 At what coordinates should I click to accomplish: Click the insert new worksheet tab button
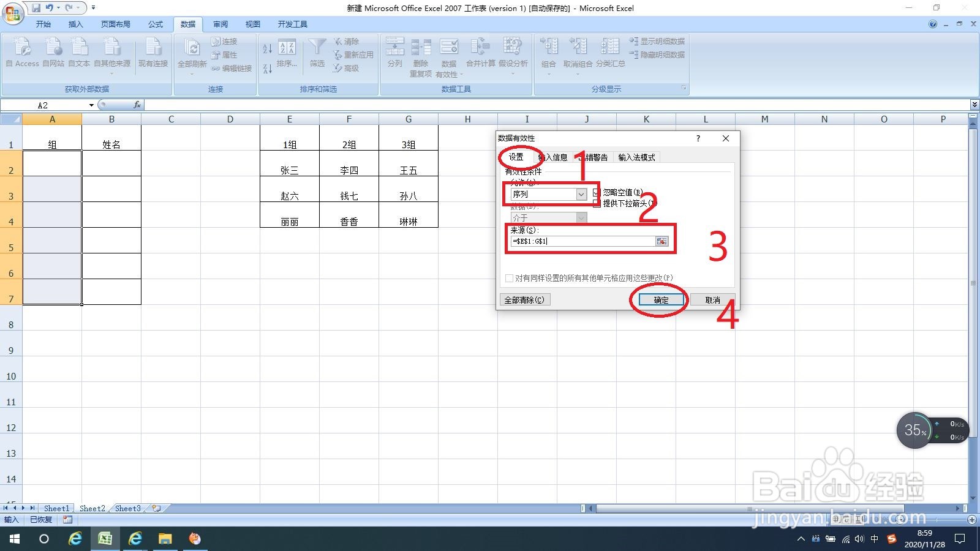click(157, 508)
